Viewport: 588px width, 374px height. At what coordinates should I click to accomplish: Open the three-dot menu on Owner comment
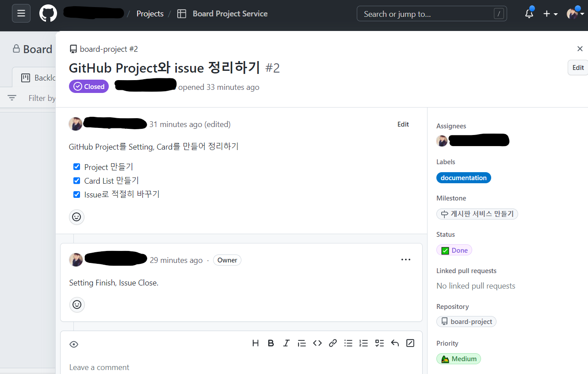point(406,260)
